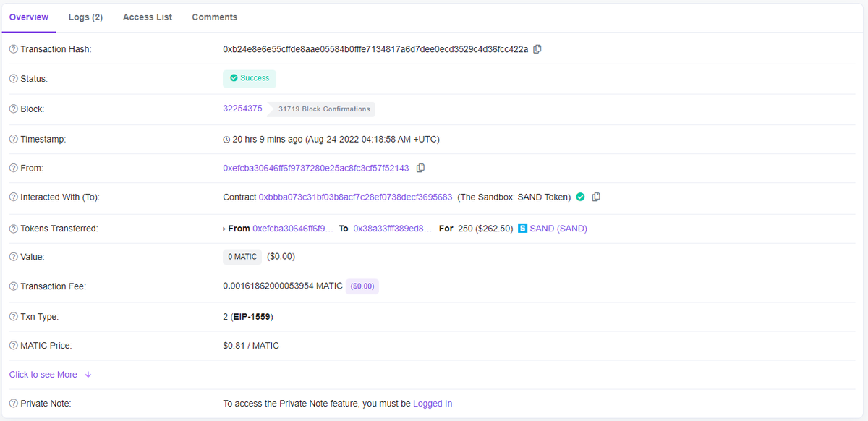
Task: Click the $0.81 / MATIC price text
Action: (251, 346)
